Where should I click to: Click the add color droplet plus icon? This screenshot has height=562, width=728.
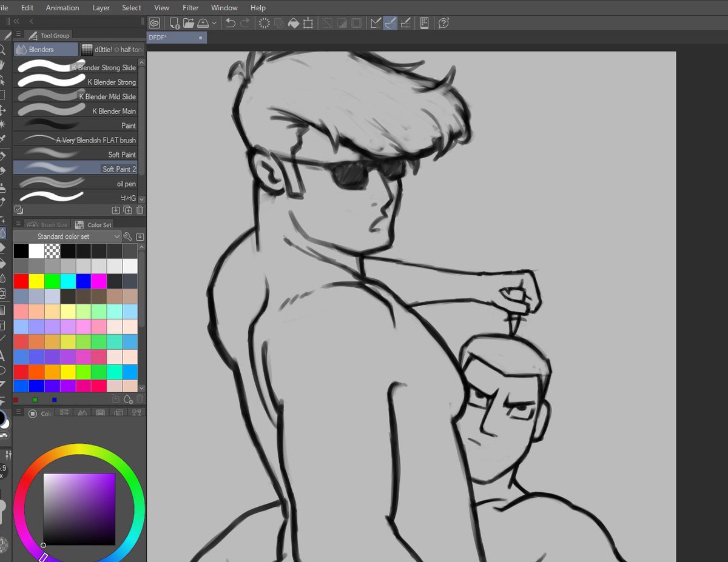(128, 399)
